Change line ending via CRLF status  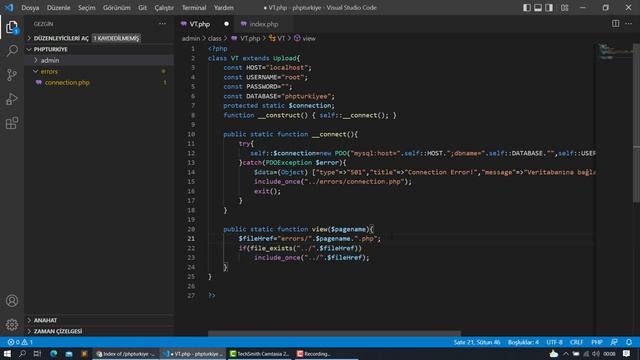pos(576,342)
